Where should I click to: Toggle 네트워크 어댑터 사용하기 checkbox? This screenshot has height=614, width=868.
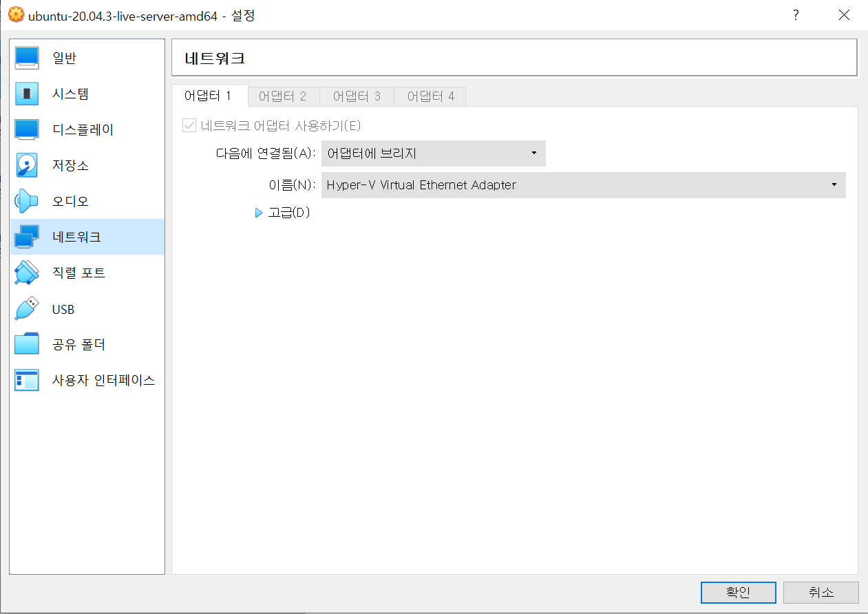click(189, 126)
